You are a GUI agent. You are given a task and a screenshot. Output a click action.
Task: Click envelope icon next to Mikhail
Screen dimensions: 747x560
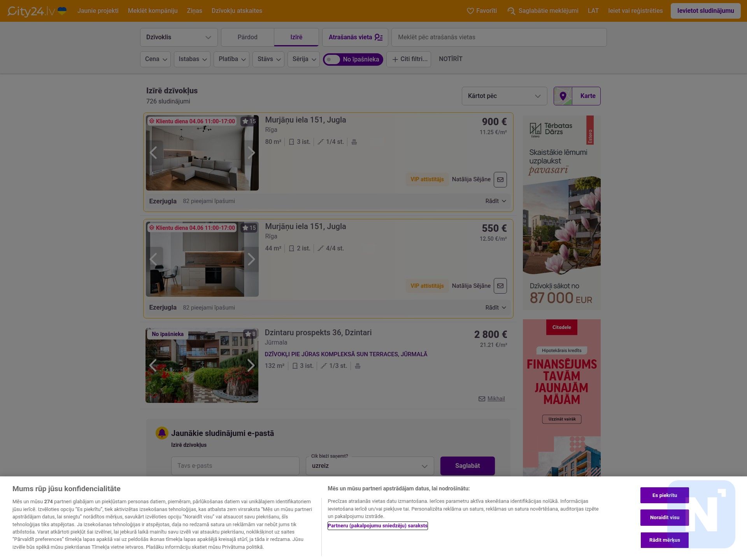[482, 399]
